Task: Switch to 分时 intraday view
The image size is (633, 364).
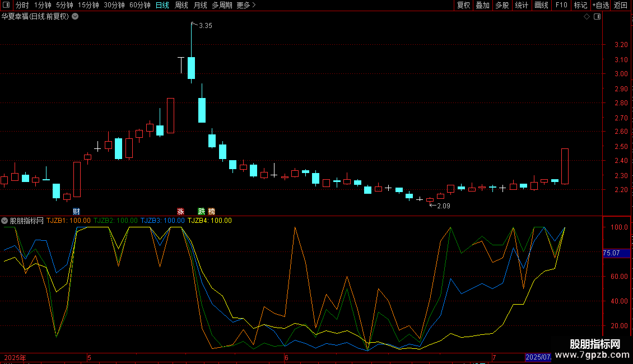Action: pos(22,5)
